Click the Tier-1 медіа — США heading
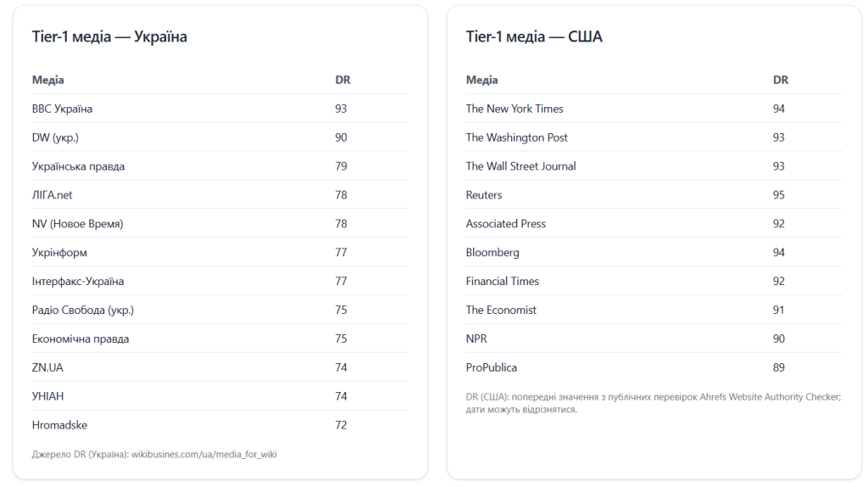 pos(534,36)
